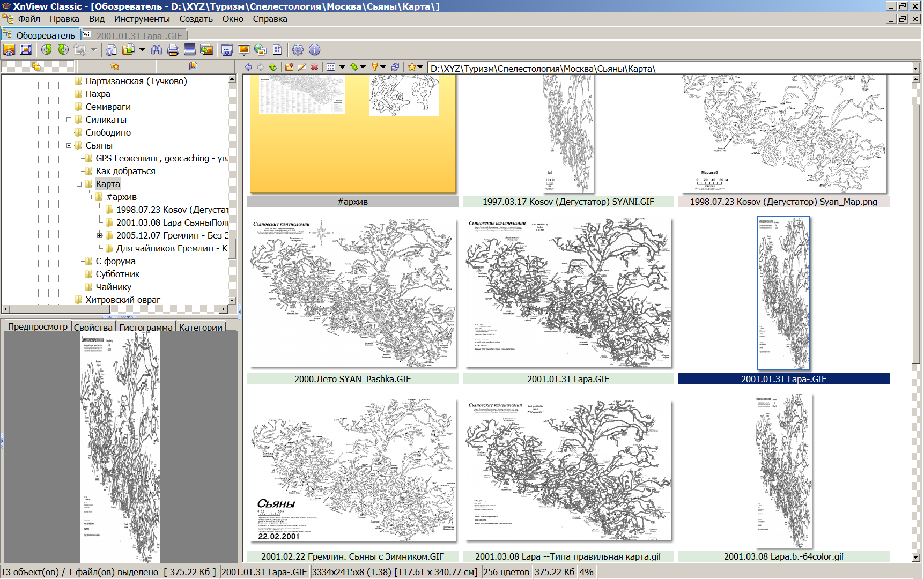This screenshot has width=924, height=579.
Task: Rotate image left with green arrow icon
Action: 47,50
